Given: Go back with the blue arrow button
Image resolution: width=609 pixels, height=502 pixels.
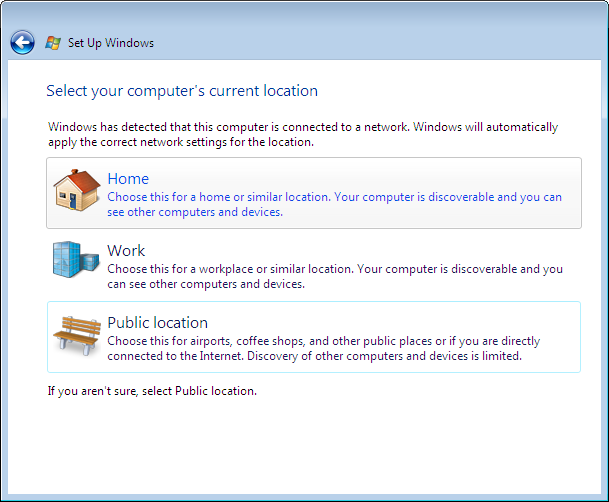Looking at the screenshot, I should (22, 42).
